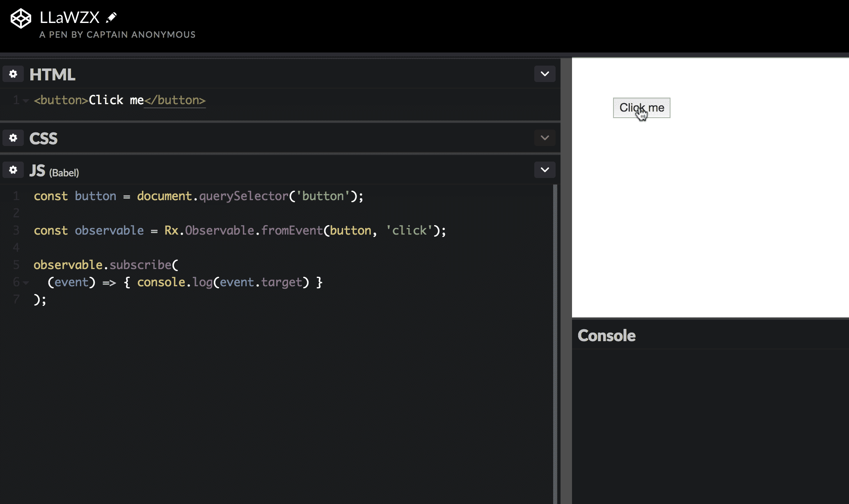Viewport: 849px width, 504px height.
Task: Collapse the CSS editor using its chevron
Action: click(x=545, y=138)
